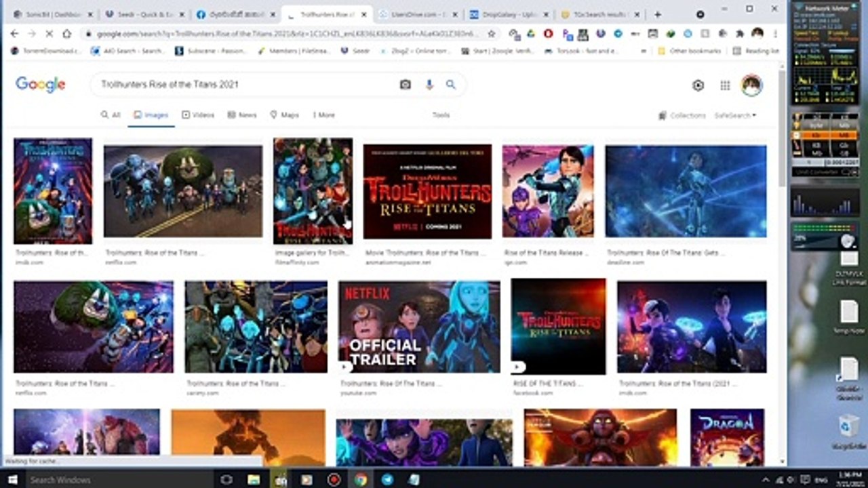Switch to the Maps tab
This screenshot has height=488, width=868.
[x=284, y=115]
